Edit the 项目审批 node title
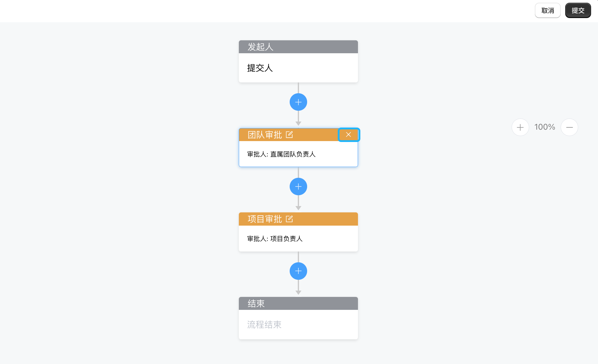598x364 pixels. pos(289,219)
